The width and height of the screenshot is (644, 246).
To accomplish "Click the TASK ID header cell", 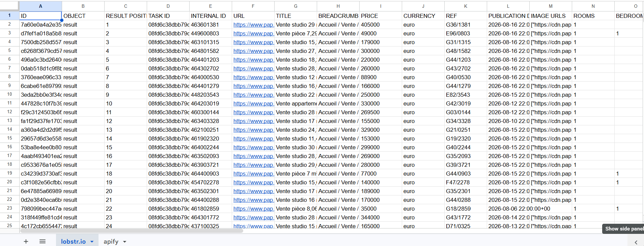I will click(x=168, y=16).
